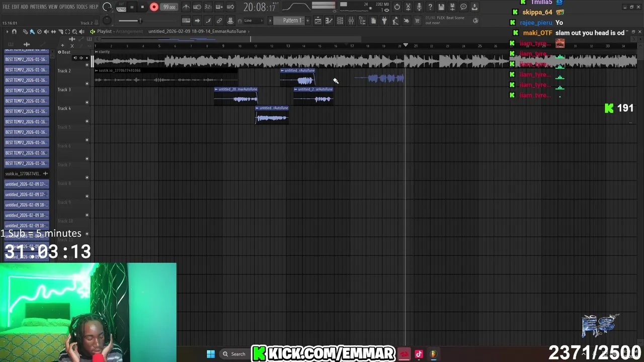644x362 pixels.
Task: Click the render/export download icon
Action: click(474, 7)
